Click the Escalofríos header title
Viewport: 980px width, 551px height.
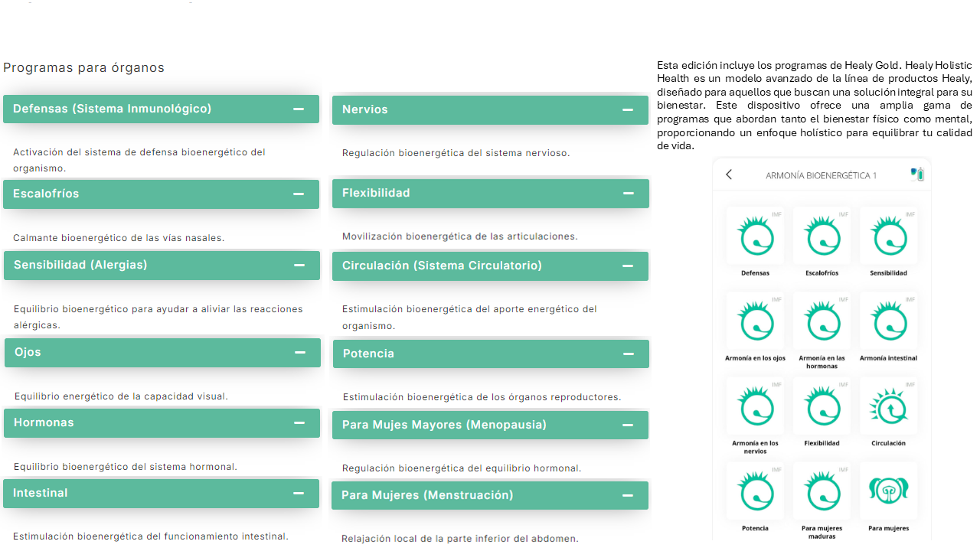point(46,194)
